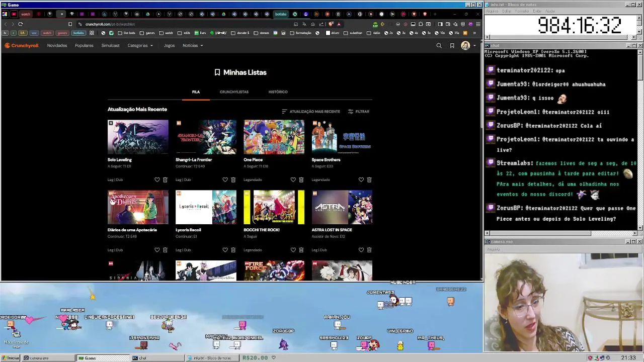Switch to the Crunchylistas tab
The width and height of the screenshot is (644, 362).
(x=234, y=92)
